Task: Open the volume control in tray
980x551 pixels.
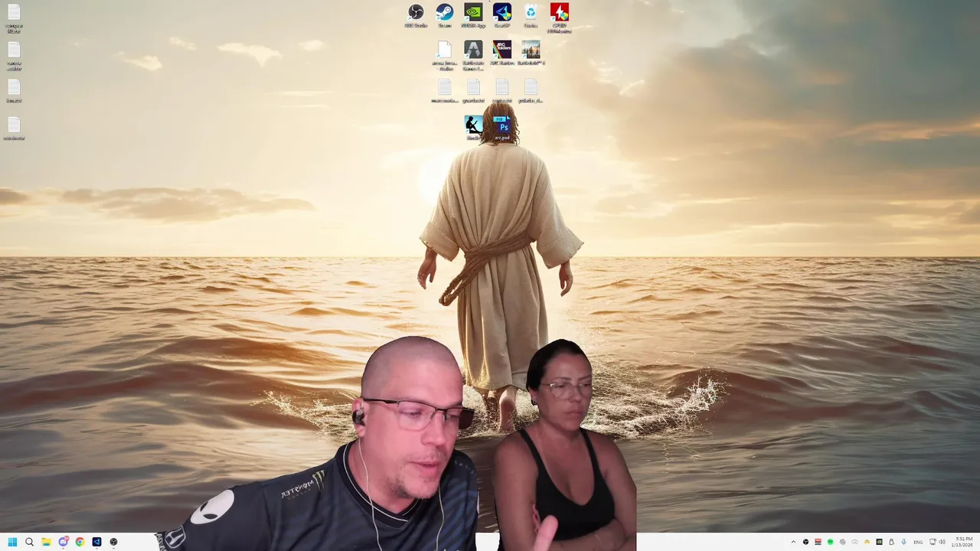Action: tap(942, 542)
